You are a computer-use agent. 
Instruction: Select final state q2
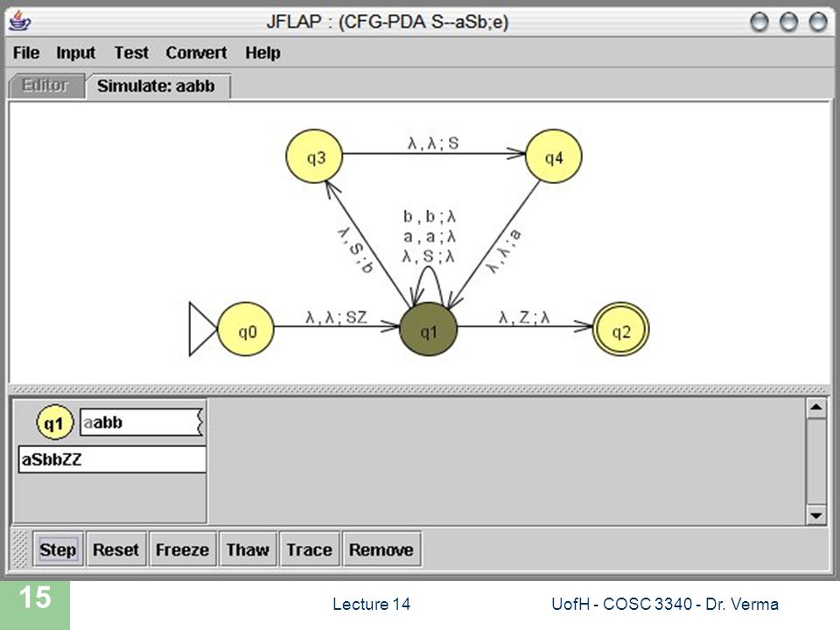point(621,329)
